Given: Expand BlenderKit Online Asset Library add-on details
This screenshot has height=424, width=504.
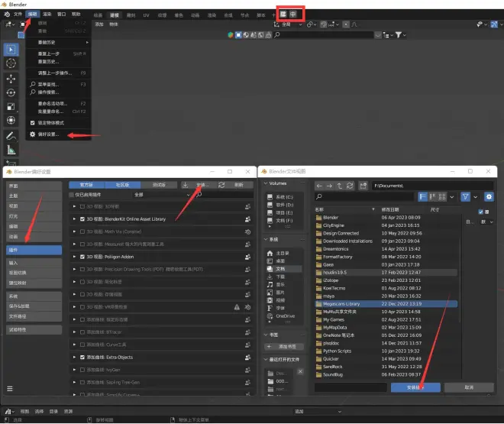Looking at the screenshot, I should tap(74, 219).
